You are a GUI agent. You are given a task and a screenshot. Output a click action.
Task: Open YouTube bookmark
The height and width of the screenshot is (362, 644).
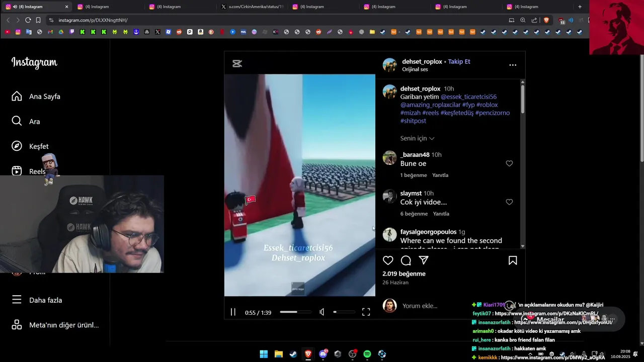[x=7, y=32]
